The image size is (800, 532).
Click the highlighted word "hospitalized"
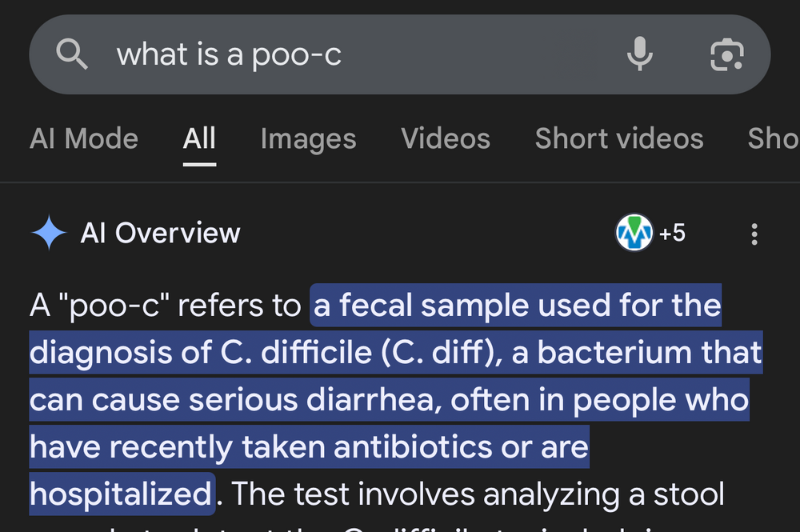[x=120, y=494]
